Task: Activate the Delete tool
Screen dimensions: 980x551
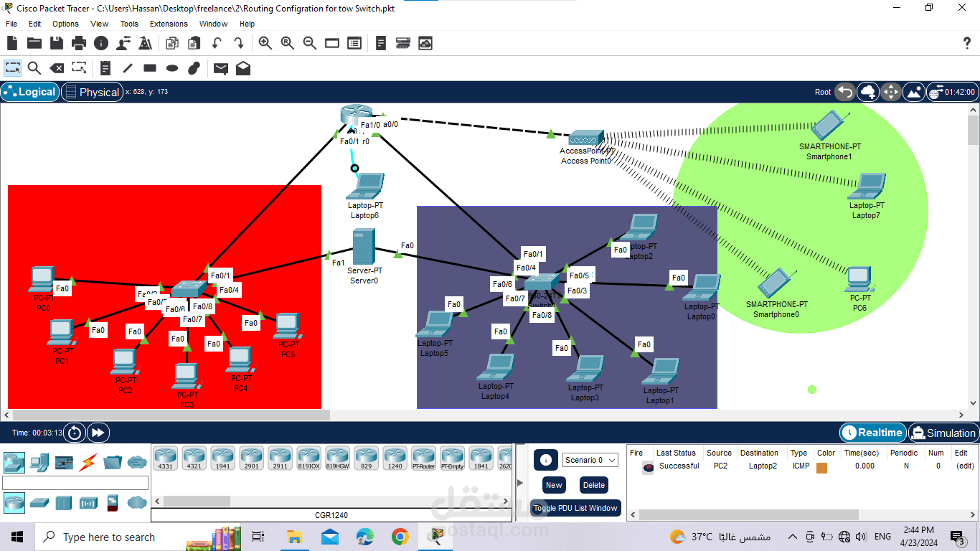Action: [57, 68]
